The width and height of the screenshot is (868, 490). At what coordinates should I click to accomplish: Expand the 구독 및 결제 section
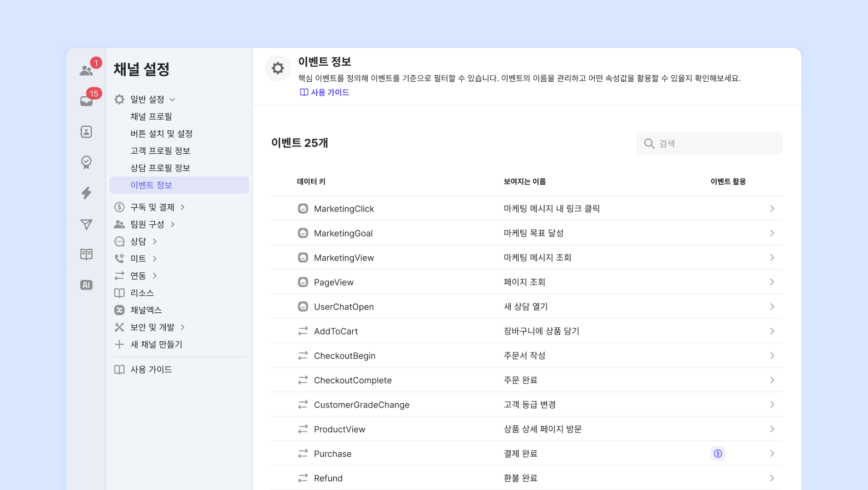pyautogui.click(x=183, y=207)
